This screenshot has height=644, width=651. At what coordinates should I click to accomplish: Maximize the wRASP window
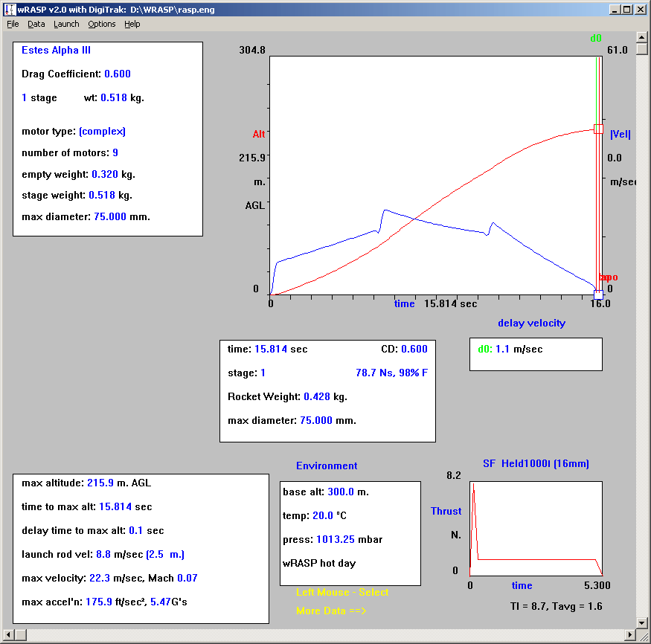[x=627, y=10]
